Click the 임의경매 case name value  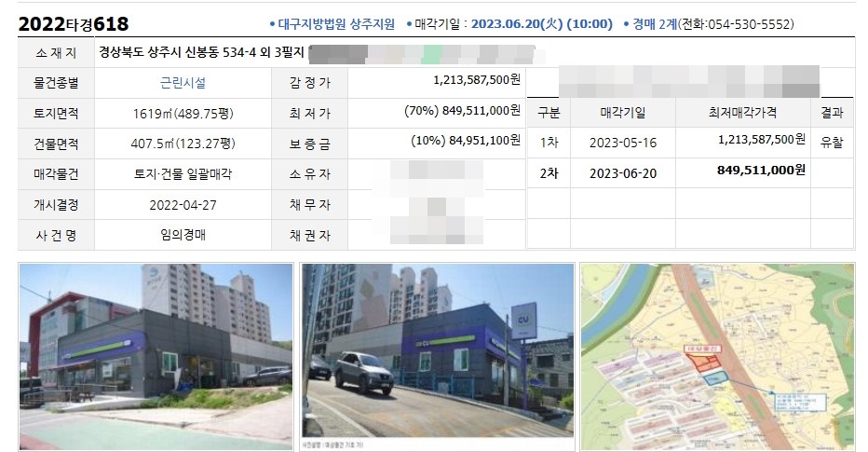(183, 235)
